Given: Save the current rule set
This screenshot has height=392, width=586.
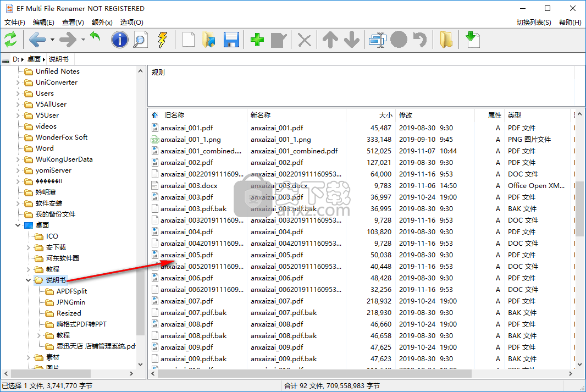Looking at the screenshot, I should [x=231, y=39].
